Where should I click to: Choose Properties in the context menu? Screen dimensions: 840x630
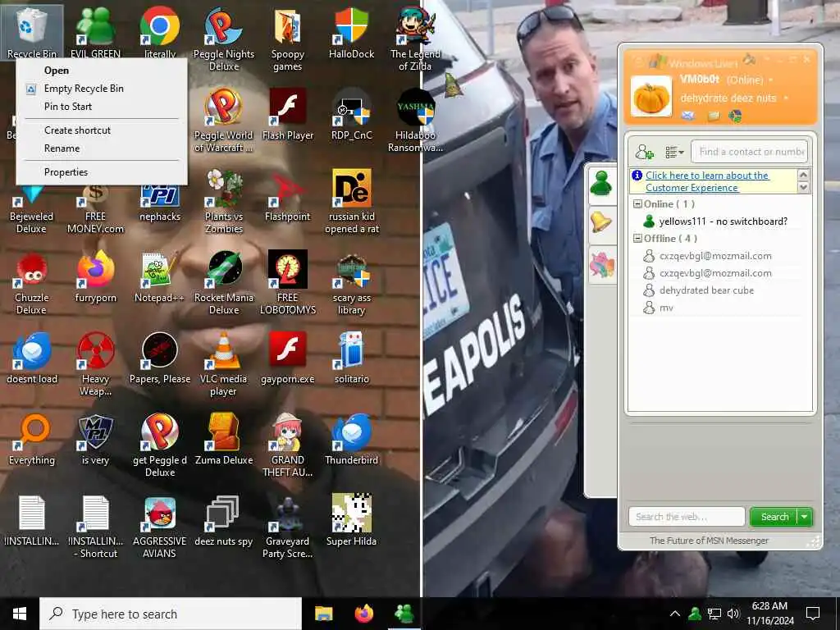pos(102,172)
